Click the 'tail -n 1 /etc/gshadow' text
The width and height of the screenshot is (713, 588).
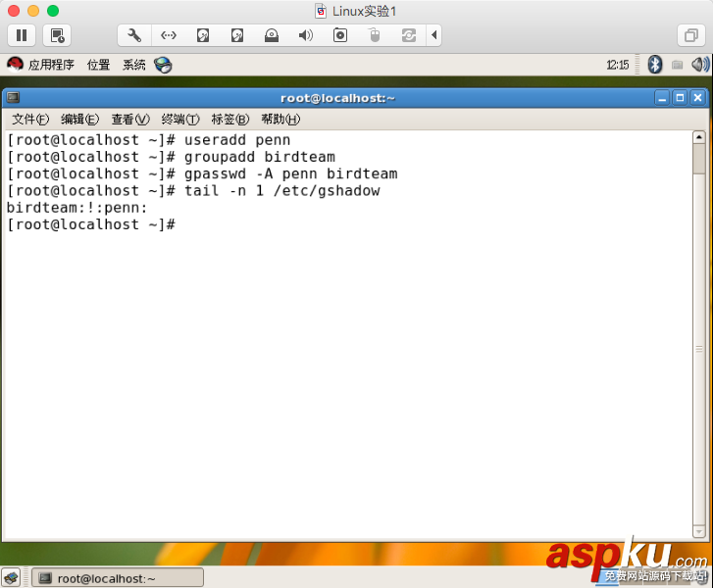(281, 190)
